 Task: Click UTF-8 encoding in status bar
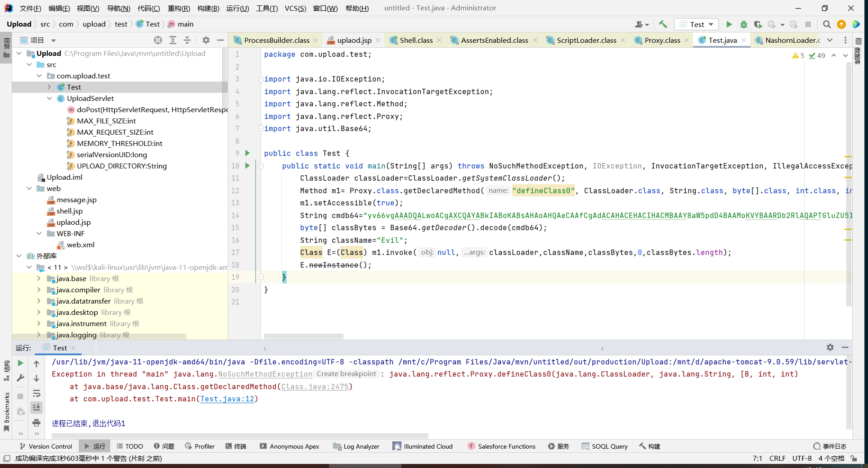(802, 459)
